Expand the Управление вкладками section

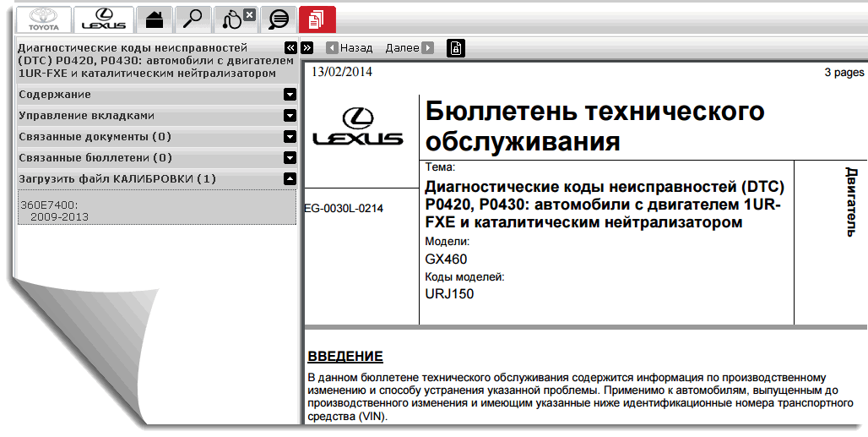coord(290,116)
